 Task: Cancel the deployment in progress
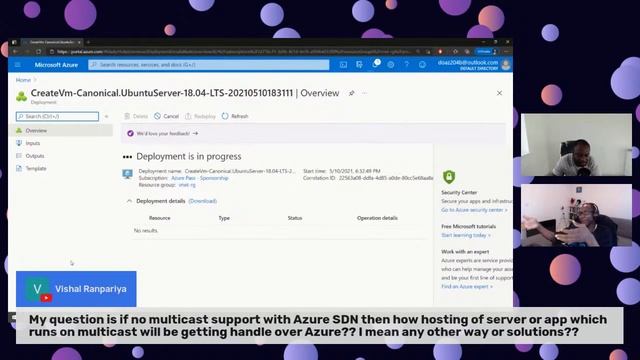coord(167,116)
